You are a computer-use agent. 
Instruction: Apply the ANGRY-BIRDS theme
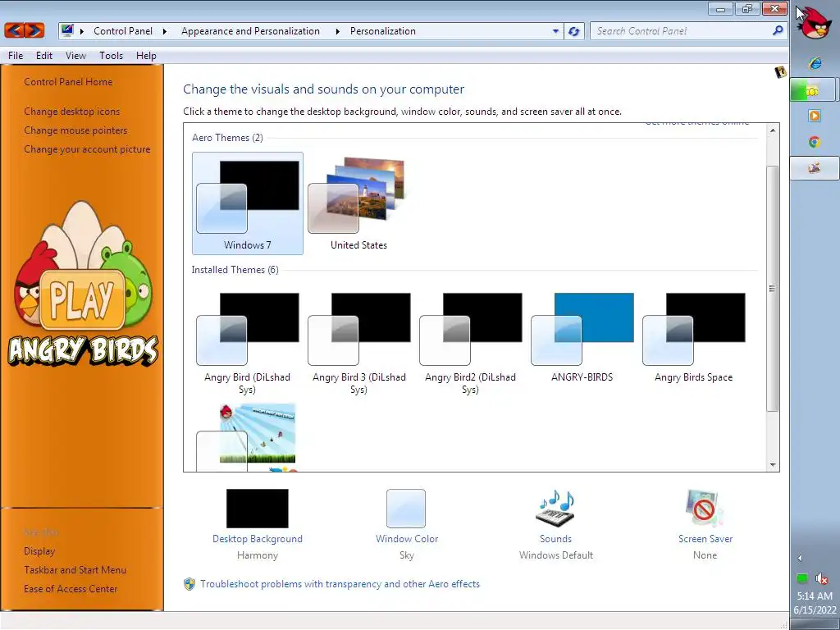(582, 337)
